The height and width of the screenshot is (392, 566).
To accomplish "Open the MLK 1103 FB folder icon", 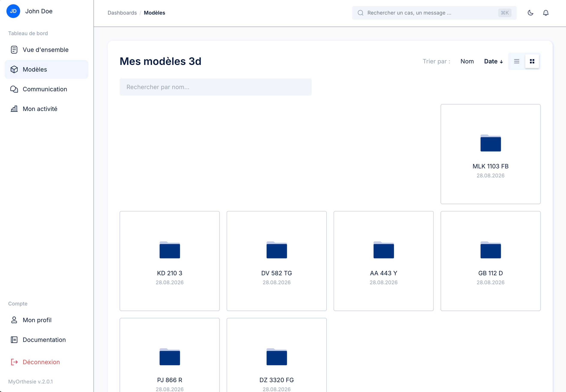I will [491, 143].
